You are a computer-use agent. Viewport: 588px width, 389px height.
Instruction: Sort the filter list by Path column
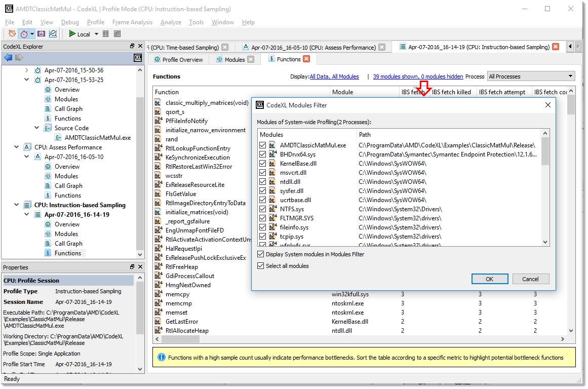448,135
